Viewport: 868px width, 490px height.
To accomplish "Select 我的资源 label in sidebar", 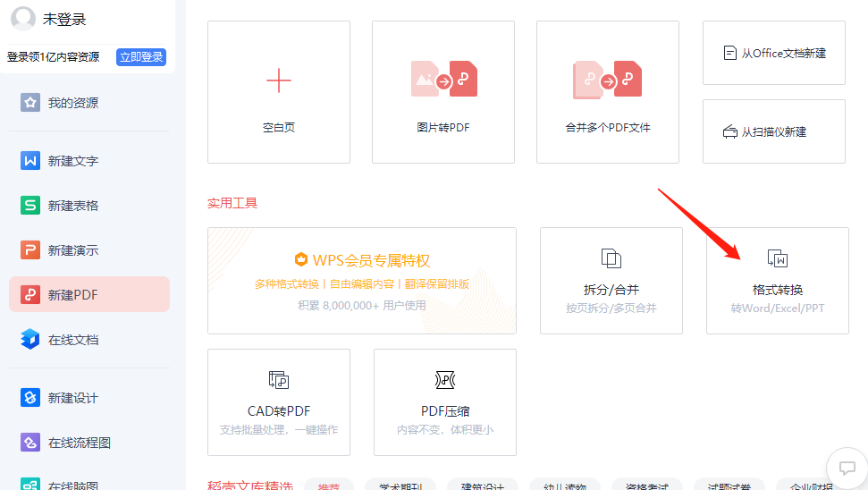I will click(73, 103).
